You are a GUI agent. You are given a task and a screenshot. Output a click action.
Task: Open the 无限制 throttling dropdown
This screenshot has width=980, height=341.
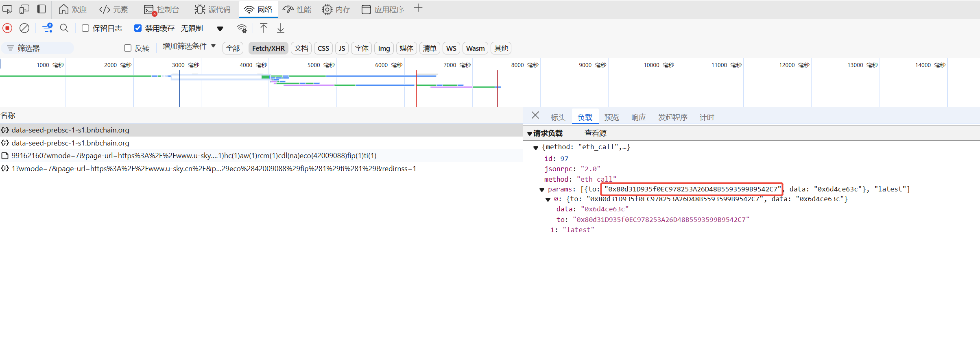(202, 28)
